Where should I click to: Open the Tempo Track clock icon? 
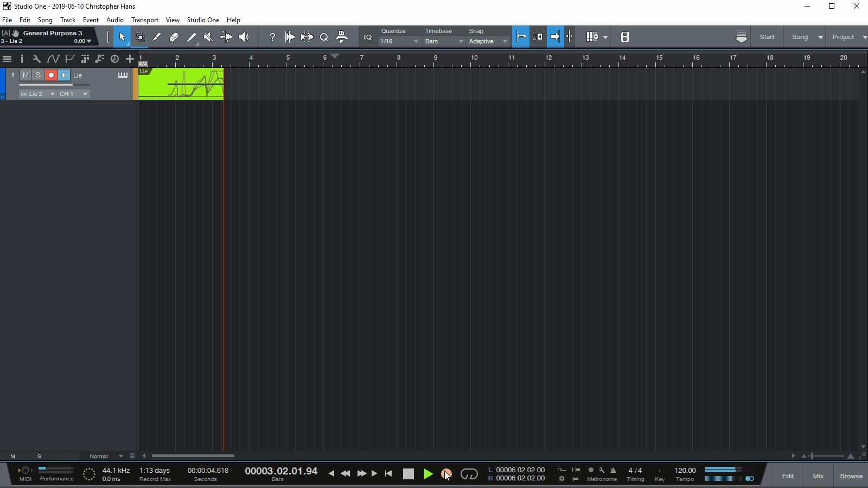click(x=114, y=59)
